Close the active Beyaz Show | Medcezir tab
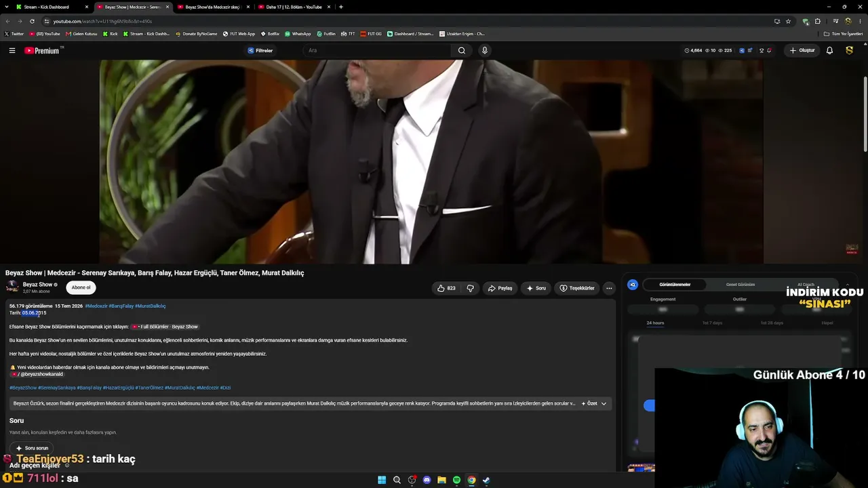Screen dimensions: 868x488 tap(167, 7)
